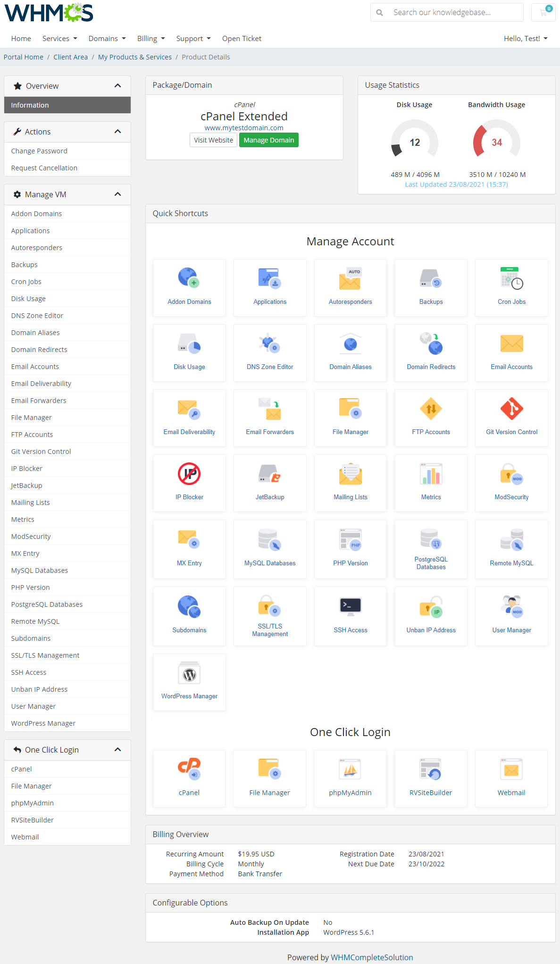Click the Autoresponders envelope icon

(x=350, y=278)
